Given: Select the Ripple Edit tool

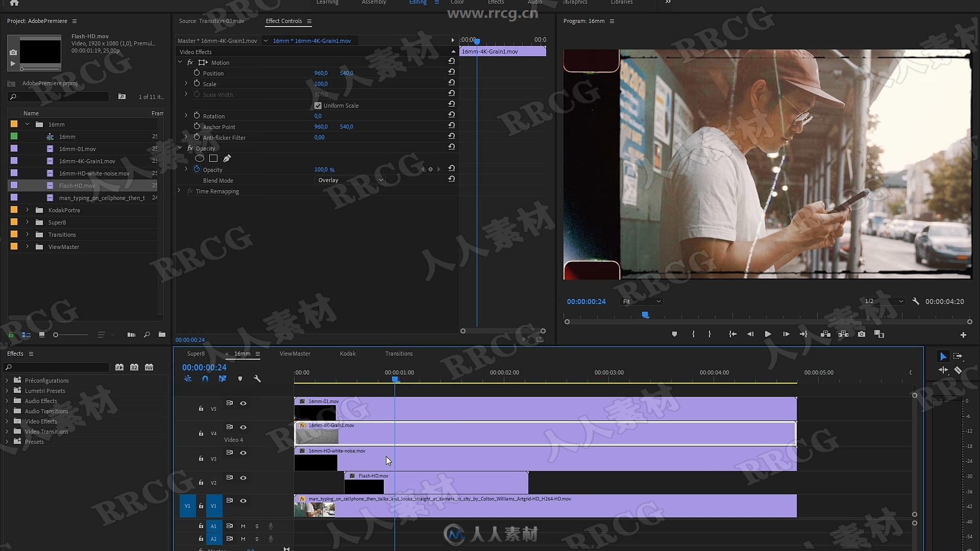Looking at the screenshot, I should coord(943,370).
